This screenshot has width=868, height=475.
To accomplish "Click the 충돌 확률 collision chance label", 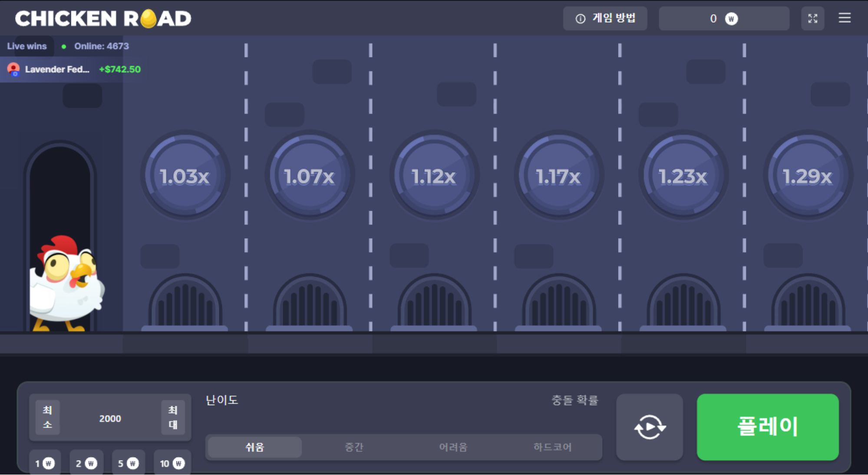I will (x=575, y=400).
